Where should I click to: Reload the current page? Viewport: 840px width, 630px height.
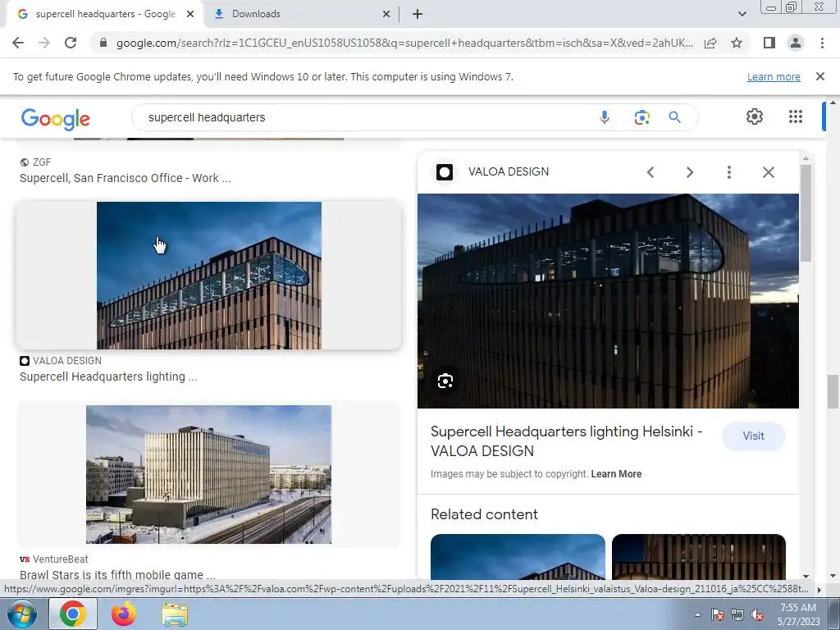(x=71, y=43)
